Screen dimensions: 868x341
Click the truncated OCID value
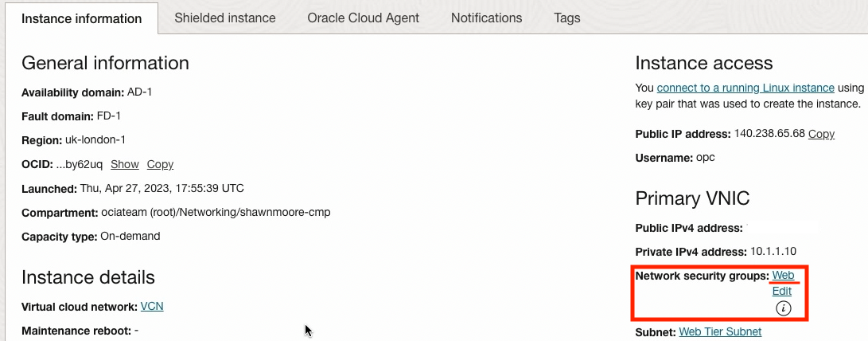(80, 164)
